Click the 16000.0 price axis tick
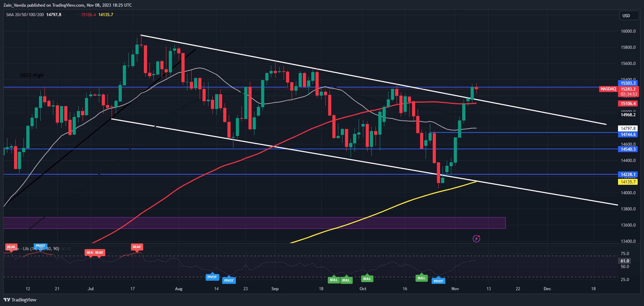This screenshot has height=306, width=644. click(628, 31)
